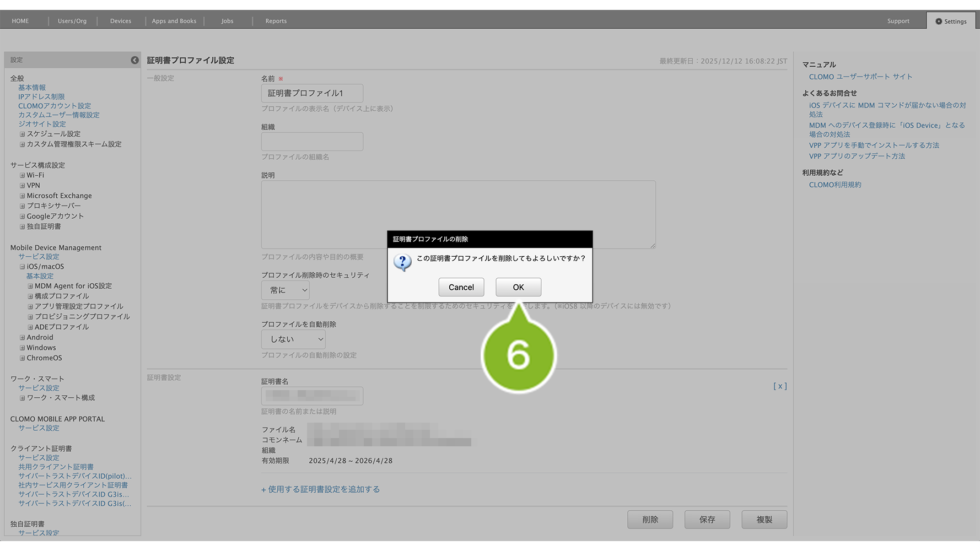This screenshot has width=980, height=551.
Task: Click the 名前 input field
Action: pos(312,93)
